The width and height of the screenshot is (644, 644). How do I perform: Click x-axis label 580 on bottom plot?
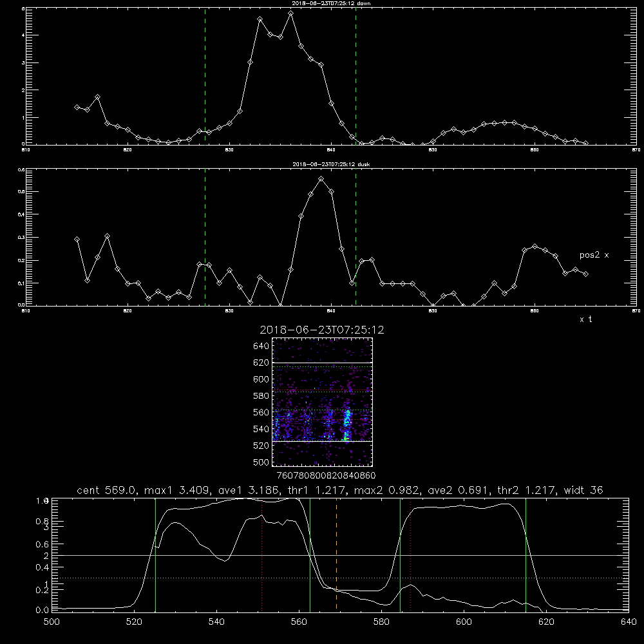click(x=381, y=622)
